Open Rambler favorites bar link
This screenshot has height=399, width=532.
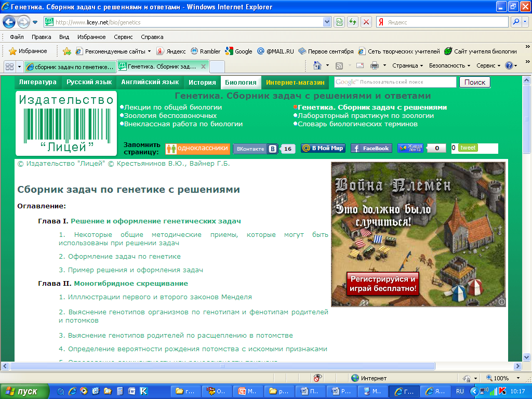pos(206,51)
